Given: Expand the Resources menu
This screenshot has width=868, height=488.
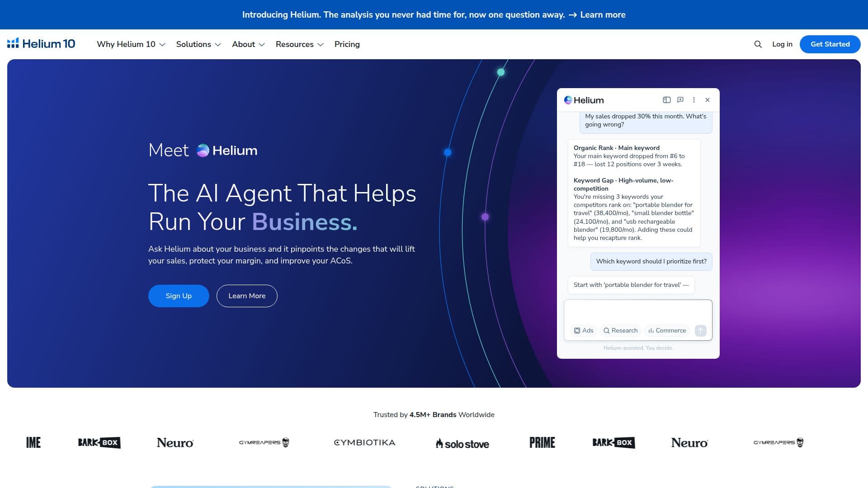Looking at the screenshot, I should 300,44.
